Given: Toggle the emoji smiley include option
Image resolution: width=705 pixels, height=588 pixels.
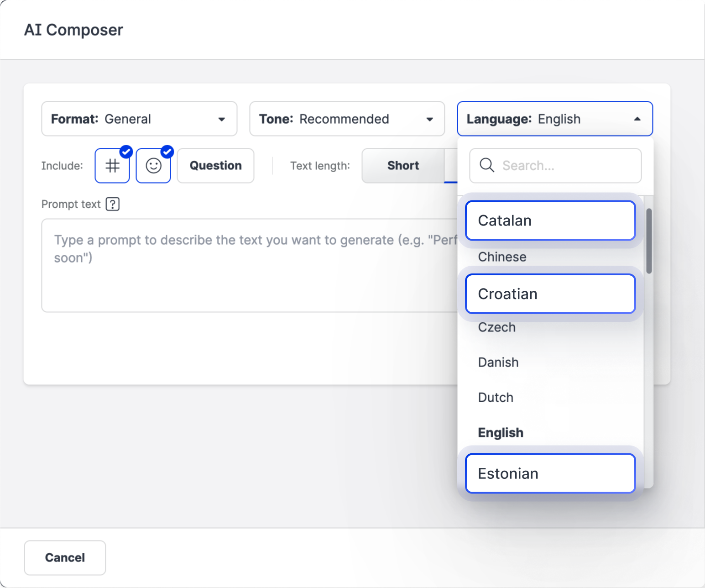Looking at the screenshot, I should tap(153, 166).
